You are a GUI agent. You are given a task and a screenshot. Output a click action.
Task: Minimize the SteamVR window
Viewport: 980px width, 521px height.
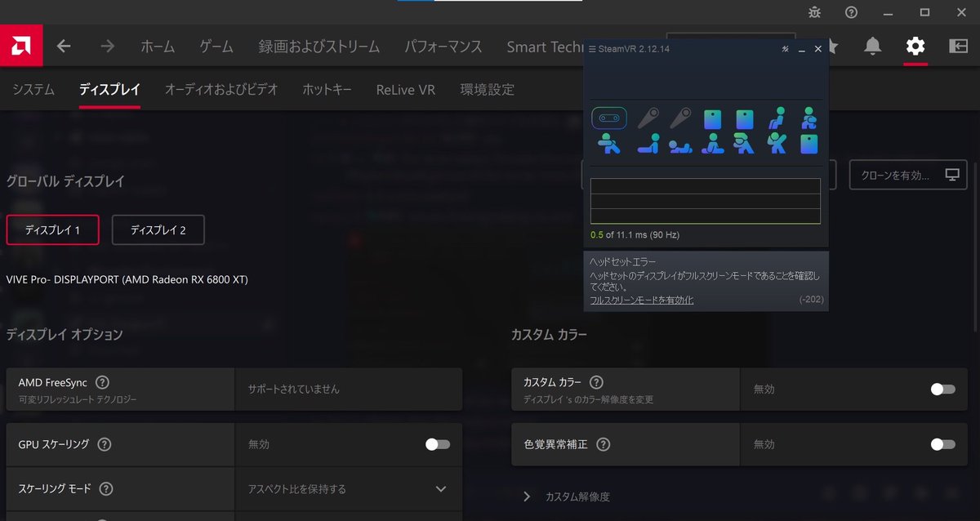pos(802,49)
